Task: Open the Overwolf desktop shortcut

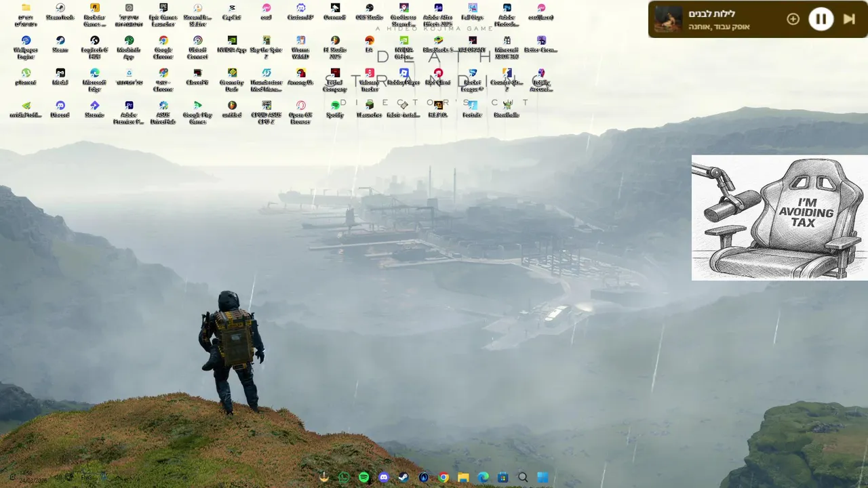Action: pyautogui.click(x=335, y=12)
